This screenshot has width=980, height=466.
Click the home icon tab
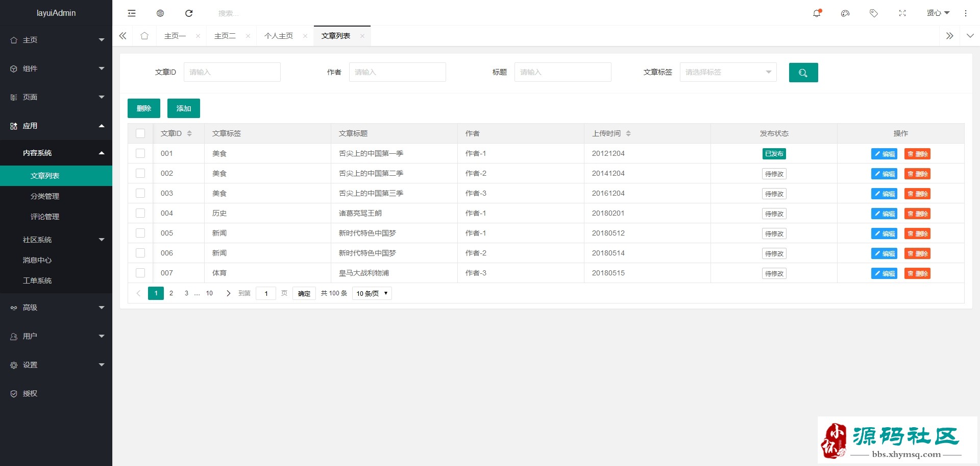point(144,36)
